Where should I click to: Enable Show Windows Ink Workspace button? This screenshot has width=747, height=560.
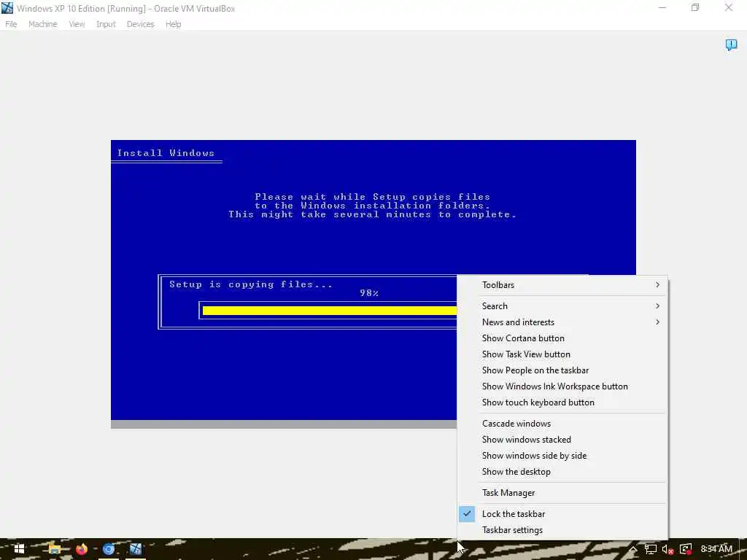(562, 386)
